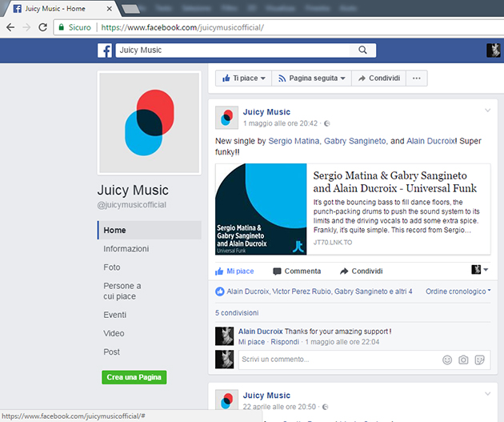The height and width of the screenshot is (422, 504).
Task: Click Mi piace on Alain Ducroix comment
Action: [x=251, y=342]
